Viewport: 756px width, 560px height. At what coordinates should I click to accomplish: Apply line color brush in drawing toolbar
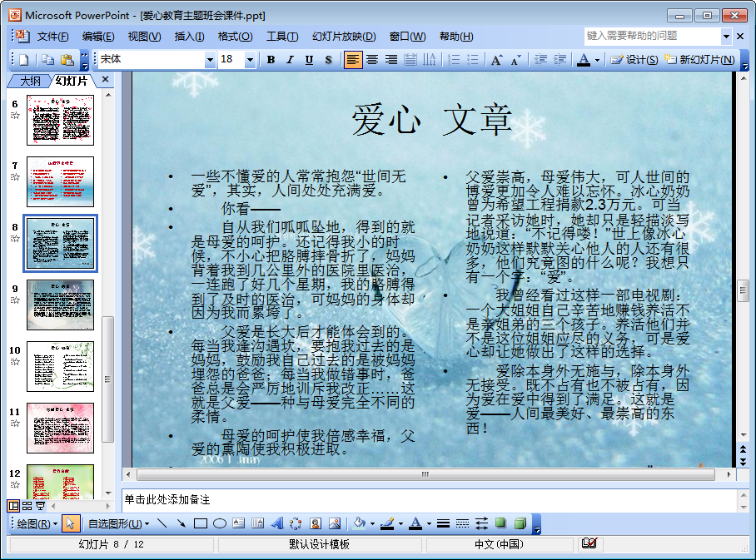(x=387, y=523)
